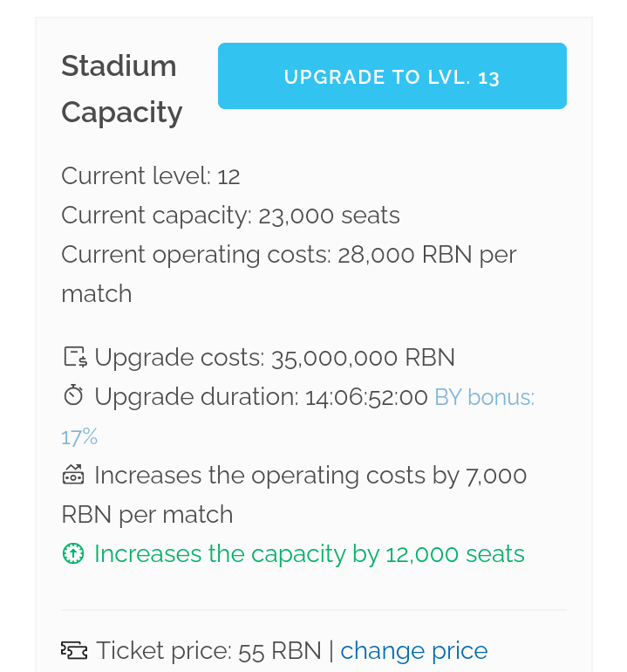The height and width of the screenshot is (672, 627).
Task: Click the Ticket price: 55 RBN text
Action: [x=208, y=650]
